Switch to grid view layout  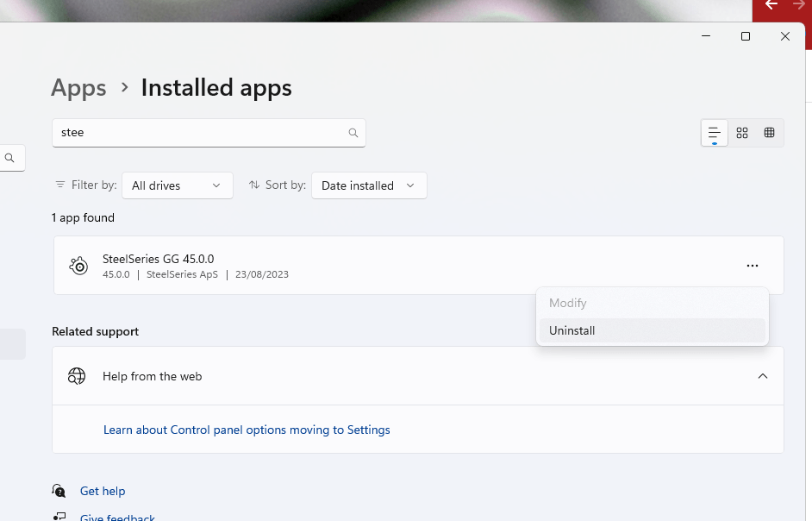pyautogui.click(x=742, y=133)
